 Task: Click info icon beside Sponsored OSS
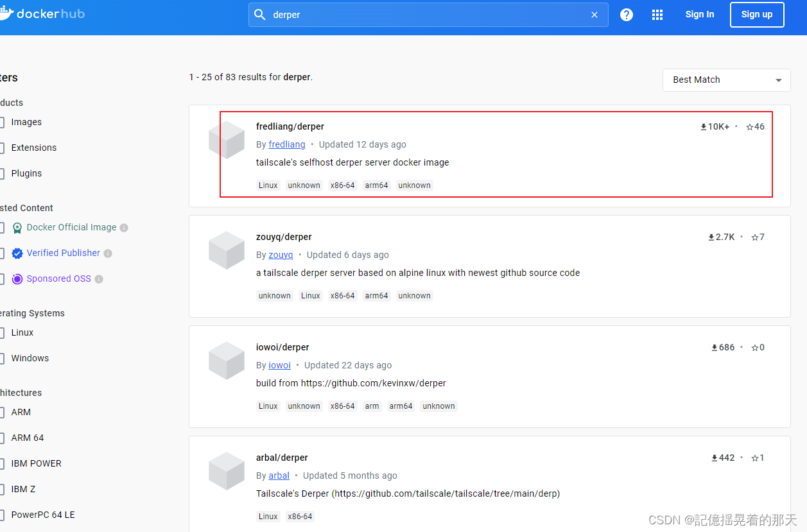tap(99, 279)
